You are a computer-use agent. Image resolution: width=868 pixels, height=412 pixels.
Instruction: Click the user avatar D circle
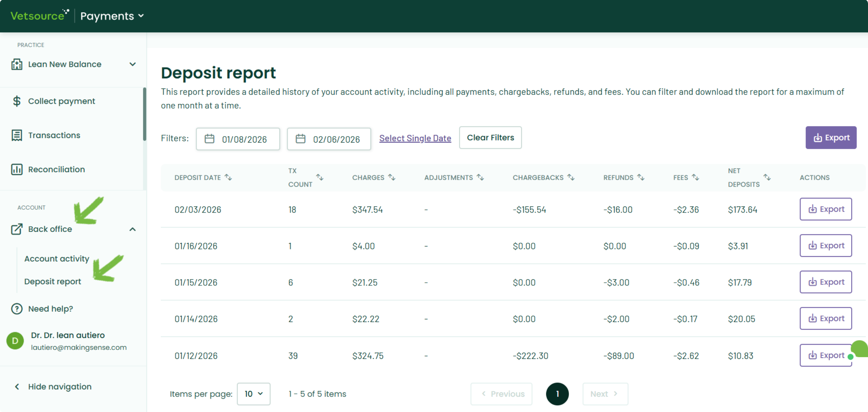15,341
